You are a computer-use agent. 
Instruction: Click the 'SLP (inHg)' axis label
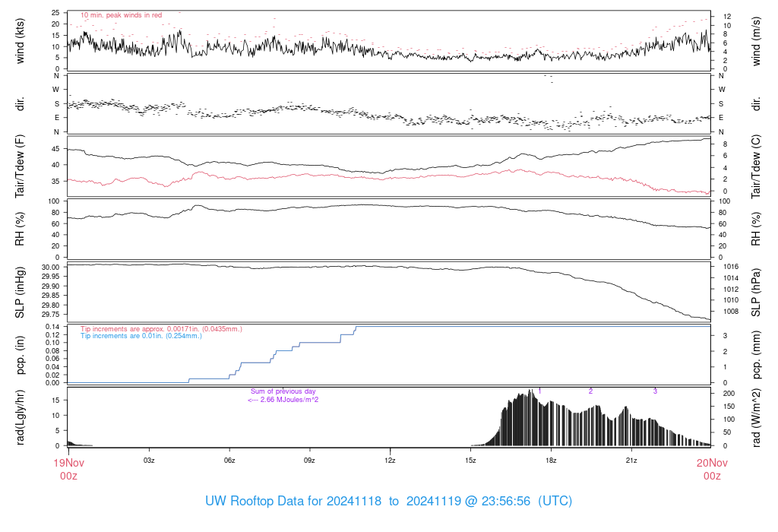(21, 293)
